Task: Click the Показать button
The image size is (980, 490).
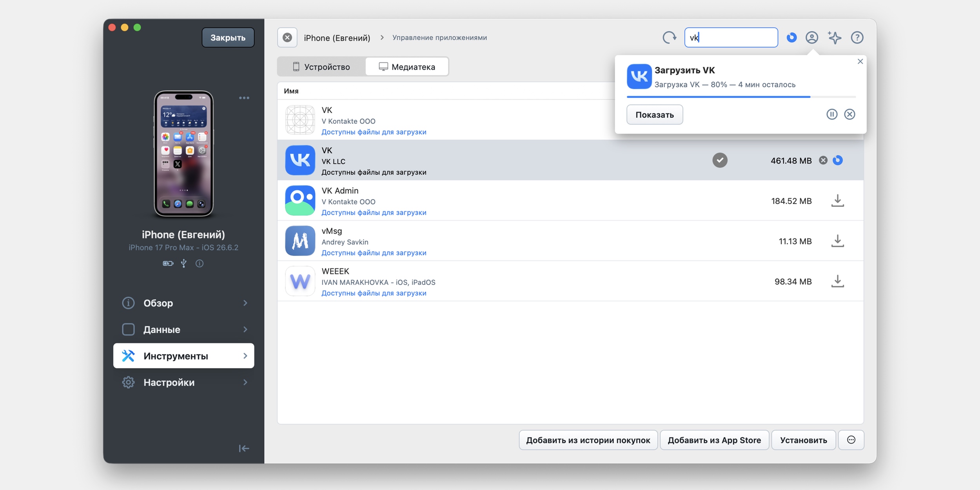Action: click(x=655, y=114)
